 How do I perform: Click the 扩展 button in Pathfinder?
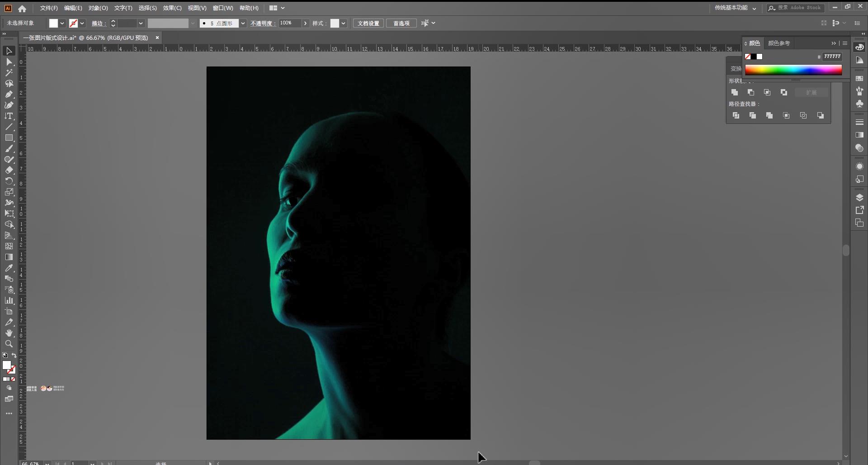811,92
